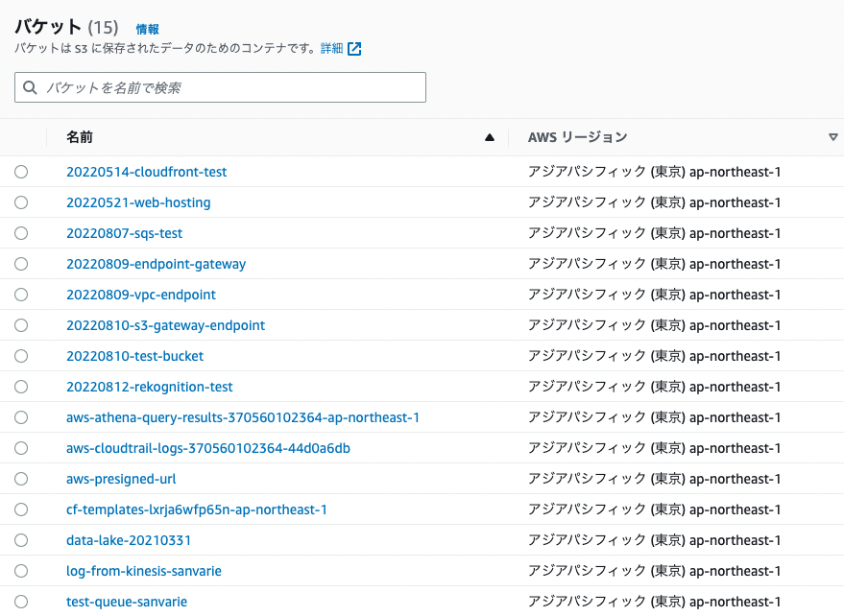
Task: Select radio for 20220521-web-hosting
Action: click(x=21, y=202)
